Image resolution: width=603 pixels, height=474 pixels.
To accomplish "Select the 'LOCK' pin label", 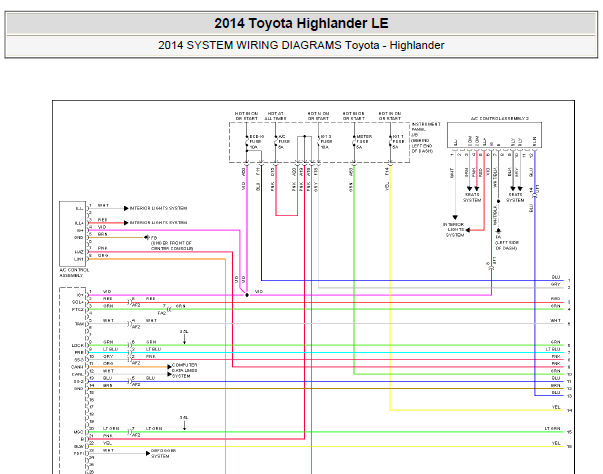I will click(x=78, y=346).
